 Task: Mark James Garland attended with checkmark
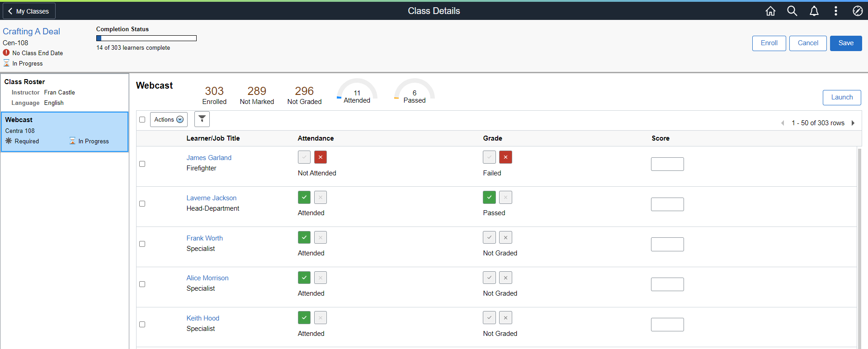304,157
